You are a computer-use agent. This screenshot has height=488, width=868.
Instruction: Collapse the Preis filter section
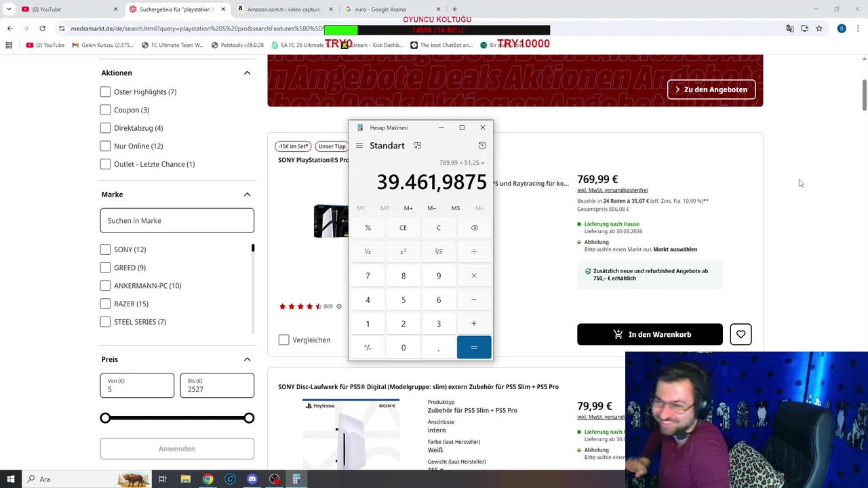[x=247, y=359]
